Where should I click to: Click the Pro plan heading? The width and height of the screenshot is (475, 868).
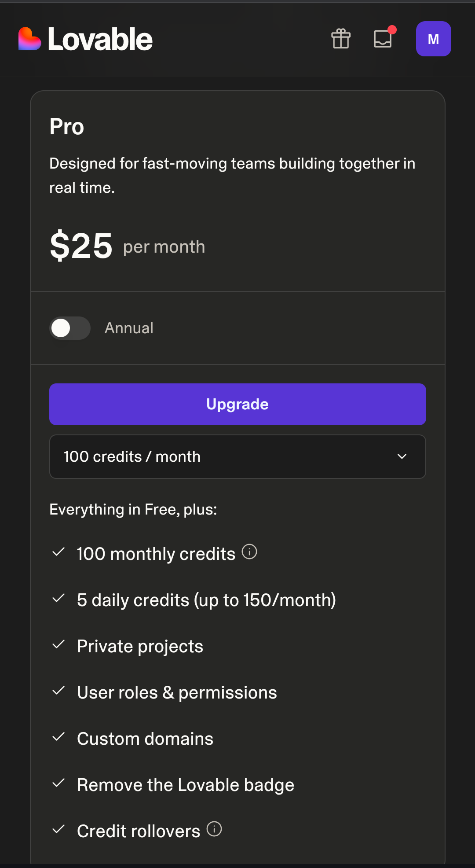tap(66, 127)
